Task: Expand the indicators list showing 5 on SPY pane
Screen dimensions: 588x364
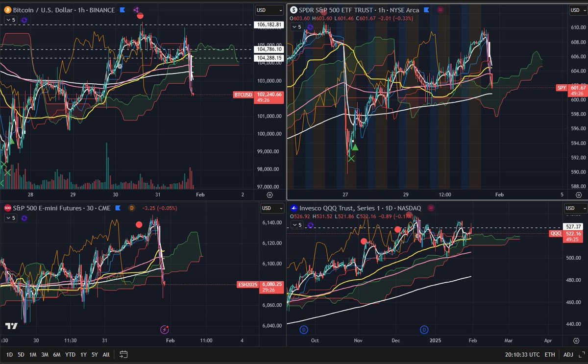Action: click(x=296, y=27)
